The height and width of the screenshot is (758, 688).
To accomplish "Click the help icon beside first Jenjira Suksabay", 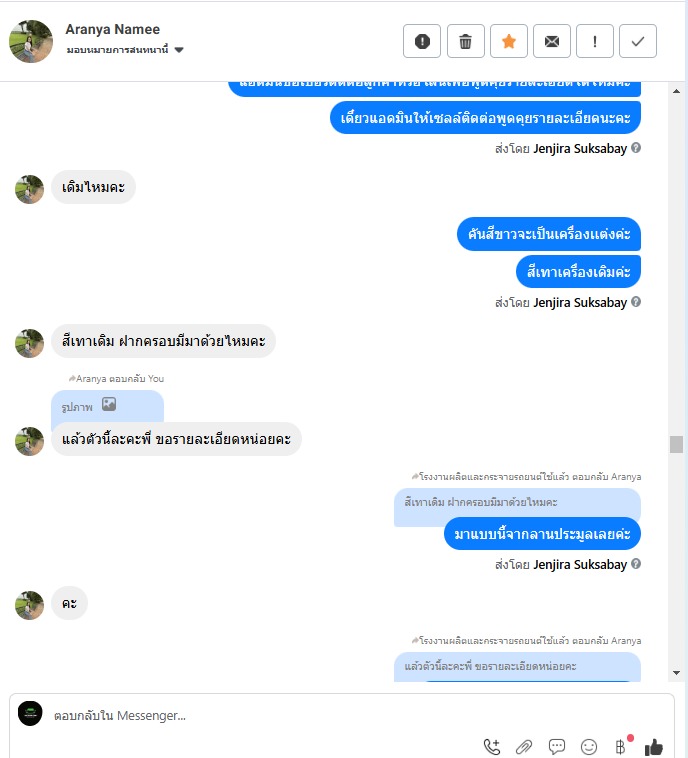I will click(x=636, y=148).
